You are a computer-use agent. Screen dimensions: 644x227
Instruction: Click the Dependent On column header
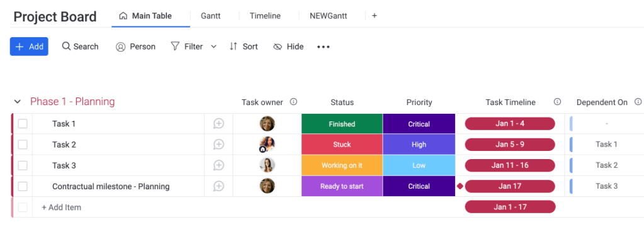click(x=602, y=102)
